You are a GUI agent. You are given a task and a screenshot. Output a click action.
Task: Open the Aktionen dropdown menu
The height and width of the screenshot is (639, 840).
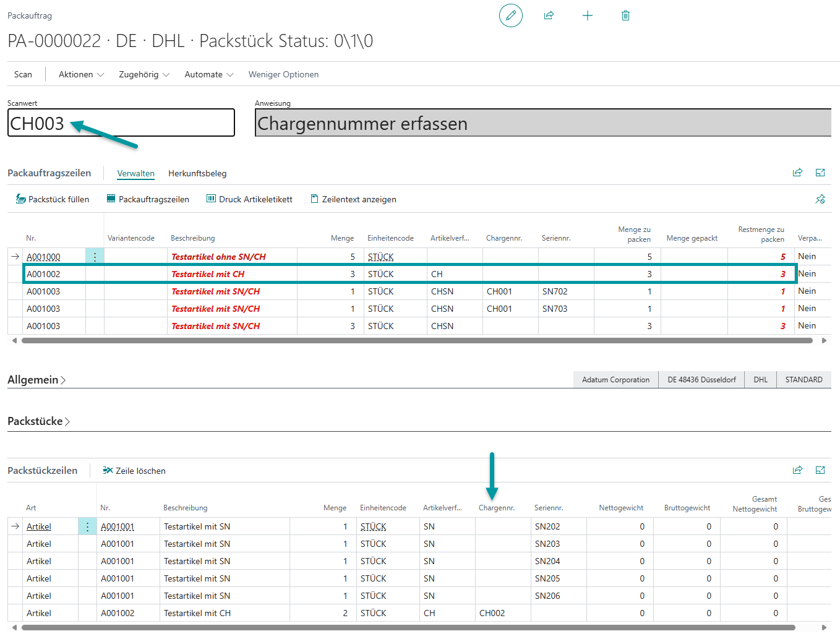click(x=81, y=74)
